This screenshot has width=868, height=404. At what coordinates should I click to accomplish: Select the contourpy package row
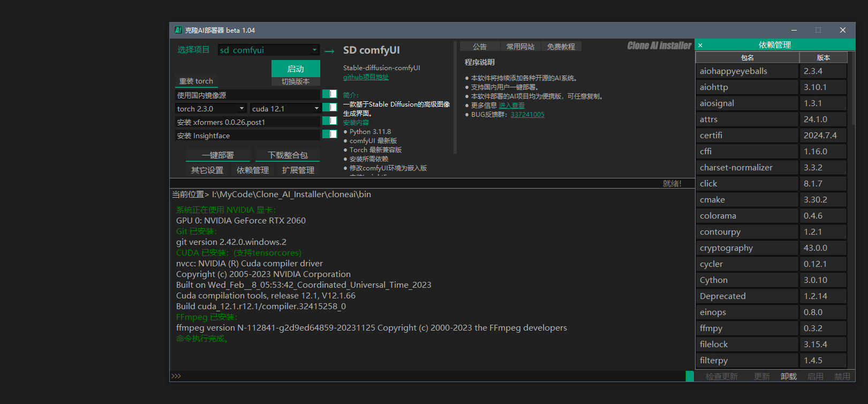click(x=772, y=232)
